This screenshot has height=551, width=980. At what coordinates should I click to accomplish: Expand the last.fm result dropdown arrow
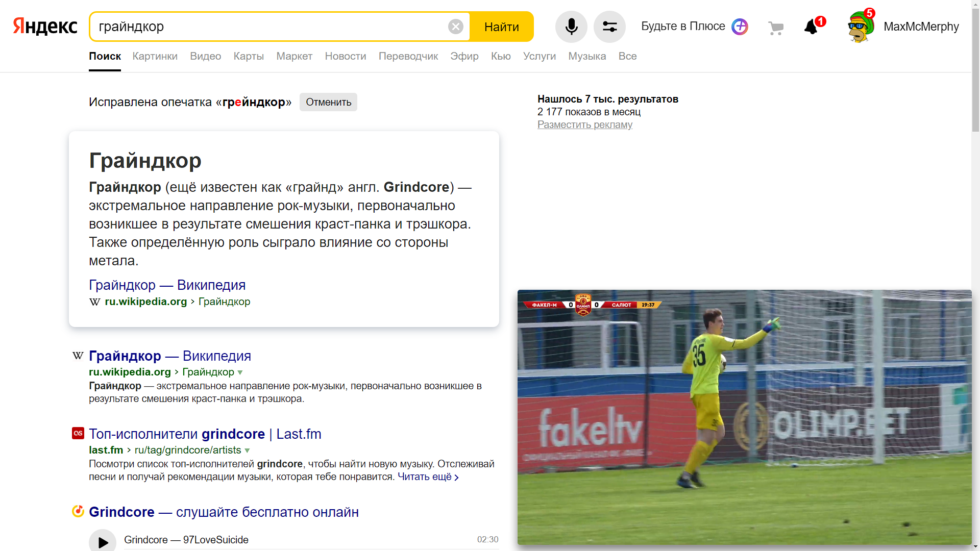tap(248, 450)
